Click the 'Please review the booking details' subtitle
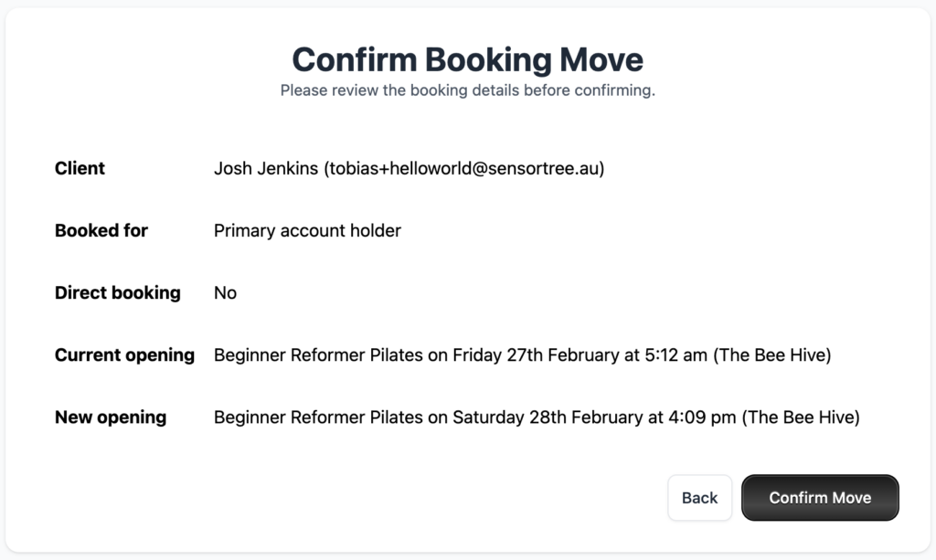Screen dimensions: 936x560 (x=467, y=90)
